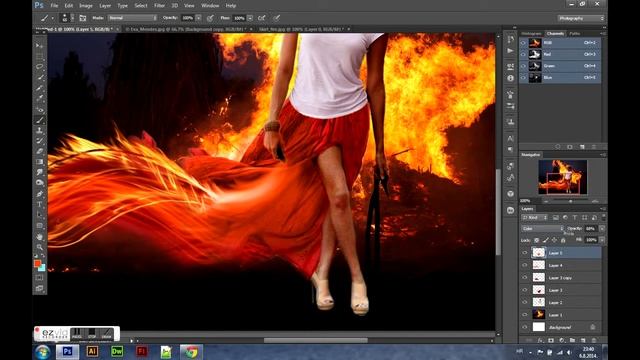Load channel as selection icon

558,147
